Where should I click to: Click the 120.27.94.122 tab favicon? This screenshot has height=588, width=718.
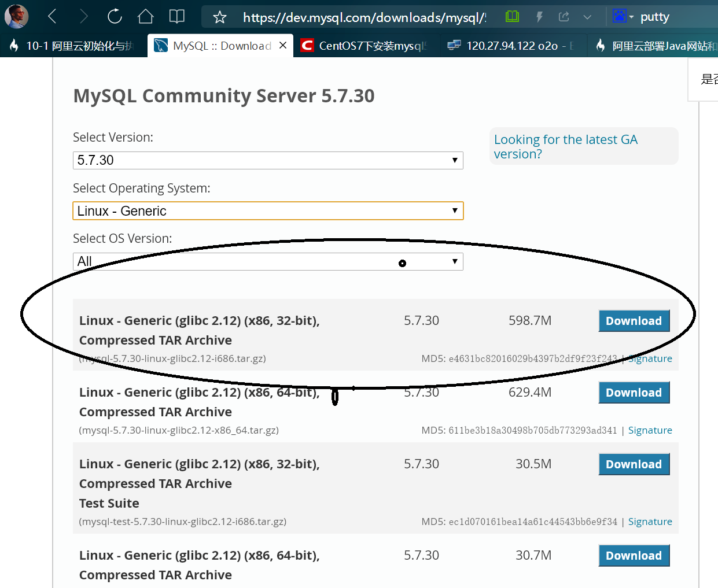point(454,45)
